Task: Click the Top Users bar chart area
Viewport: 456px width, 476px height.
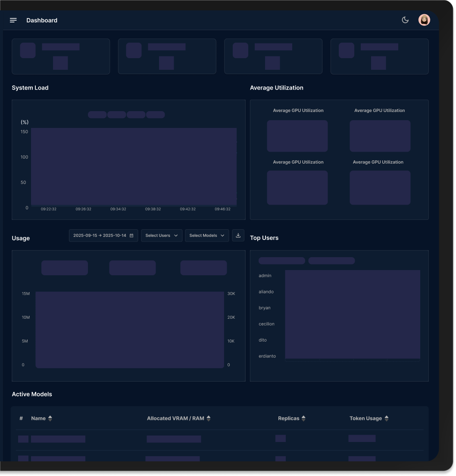Action: tap(353, 314)
